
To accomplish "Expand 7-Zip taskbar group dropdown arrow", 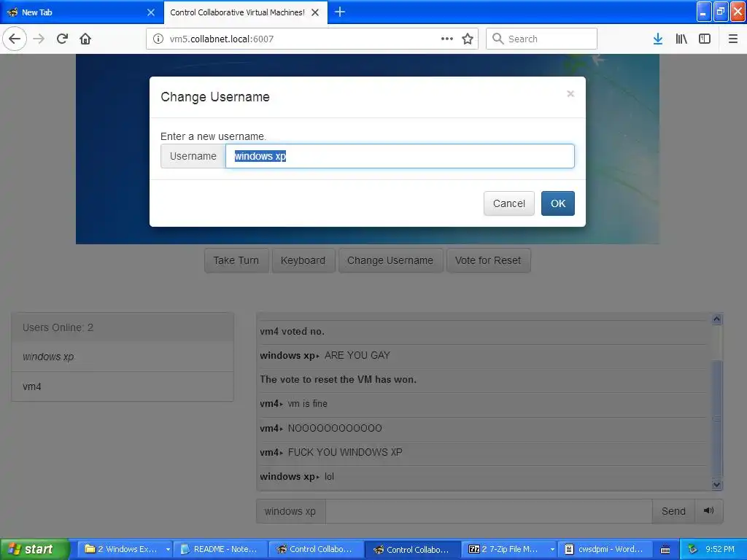I will coord(552,549).
